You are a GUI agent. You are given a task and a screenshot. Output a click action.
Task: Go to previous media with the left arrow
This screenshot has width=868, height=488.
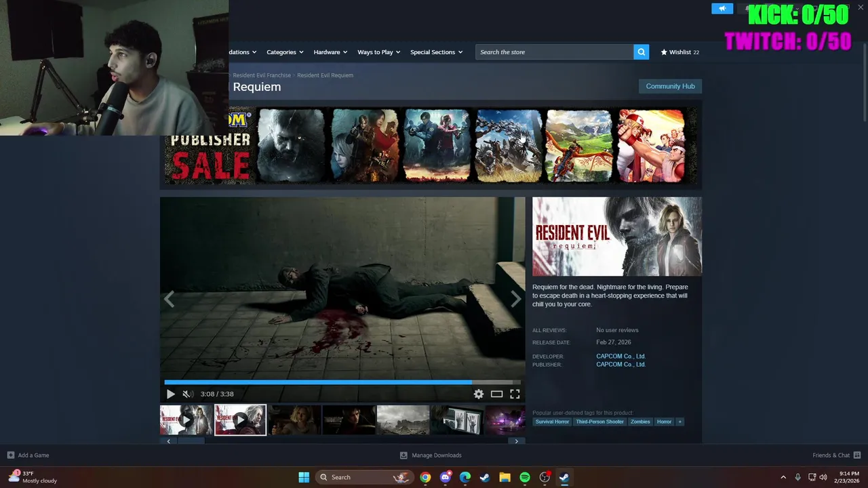[x=169, y=299]
